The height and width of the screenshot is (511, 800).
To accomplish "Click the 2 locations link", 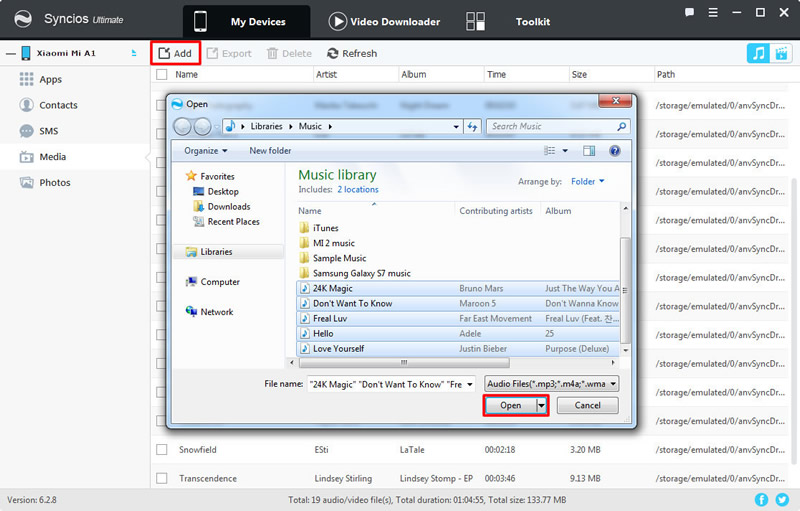I will click(x=358, y=190).
